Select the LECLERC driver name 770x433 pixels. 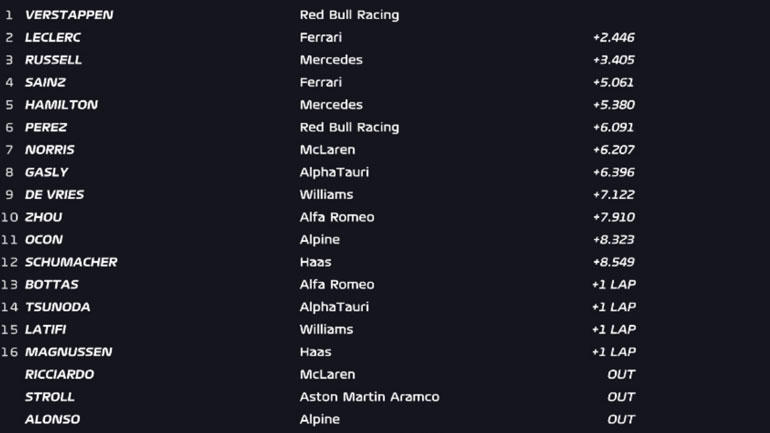(x=54, y=37)
